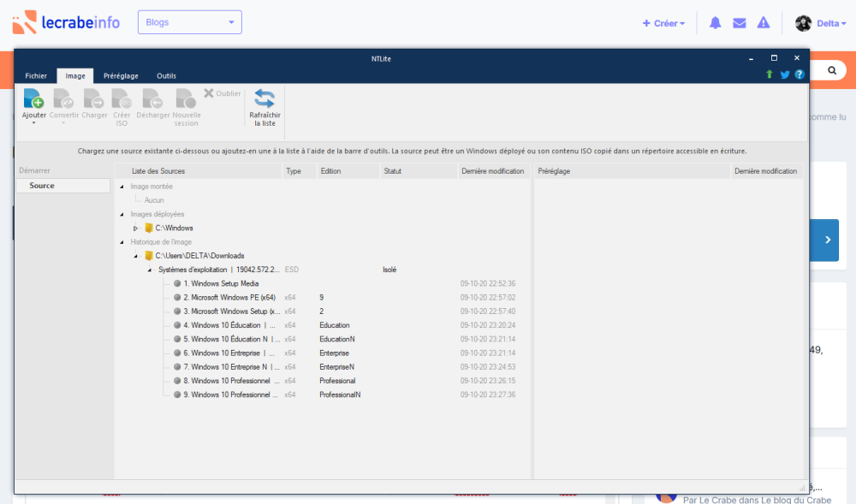Click the Décharger toolbar icon
Image resolution: width=856 pixels, height=504 pixels.
click(153, 100)
